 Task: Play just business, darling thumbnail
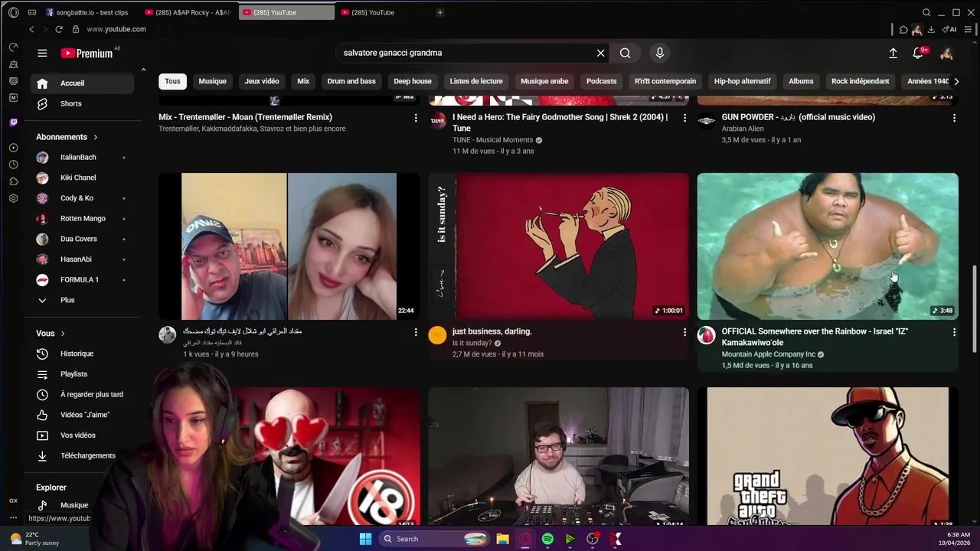click(558, 246)
